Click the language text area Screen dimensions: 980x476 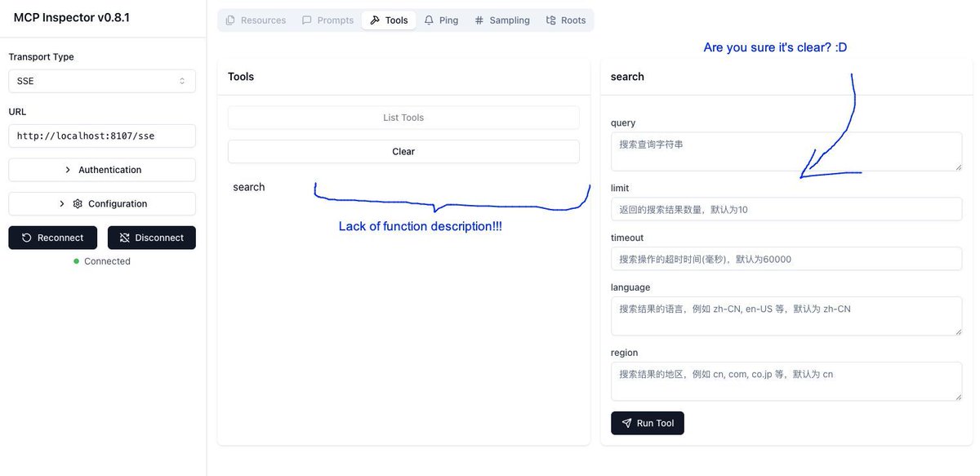point(786,316)
